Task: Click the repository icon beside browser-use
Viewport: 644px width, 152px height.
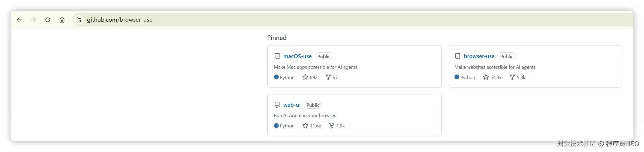Action: tap(458, 56)
